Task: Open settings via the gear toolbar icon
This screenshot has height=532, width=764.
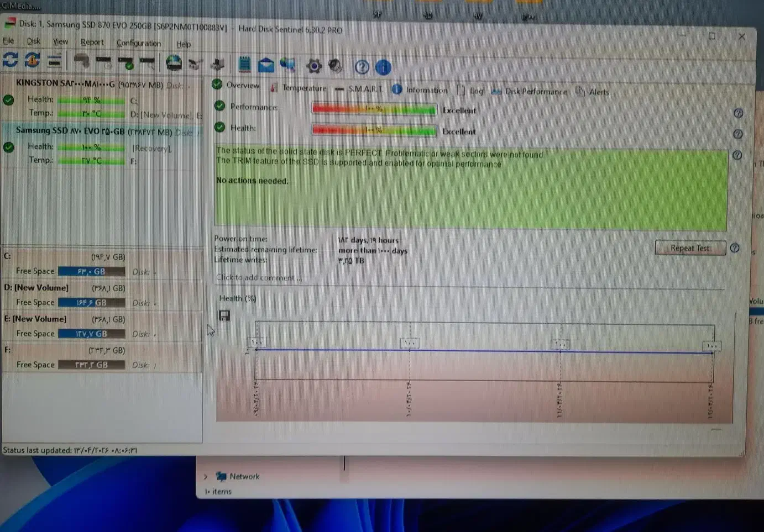Action: (314, 66)
